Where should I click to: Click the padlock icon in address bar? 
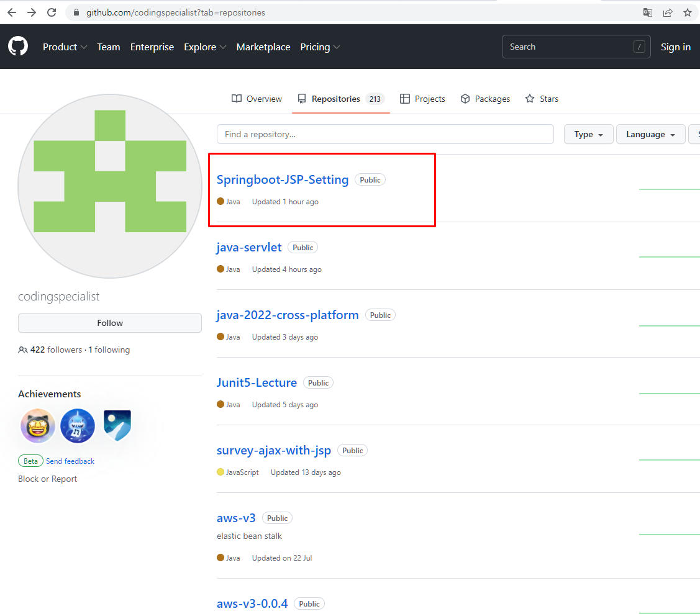coord(76,12)
